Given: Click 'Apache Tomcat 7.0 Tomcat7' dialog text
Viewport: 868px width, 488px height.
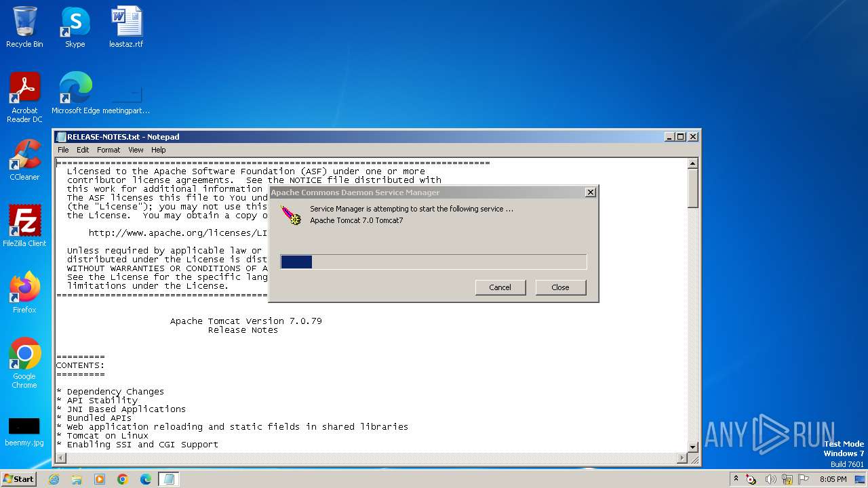Looking at the screenshot, I should 357,220.
